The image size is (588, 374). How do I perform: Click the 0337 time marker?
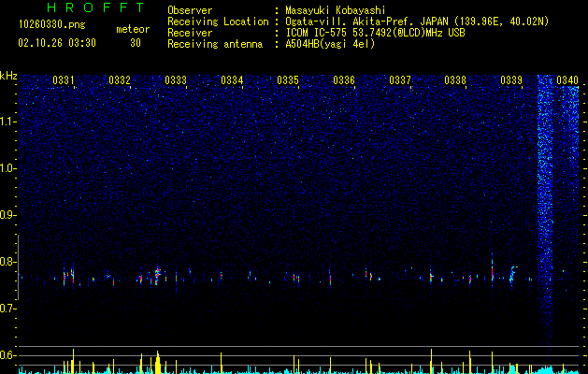point(400,80)
